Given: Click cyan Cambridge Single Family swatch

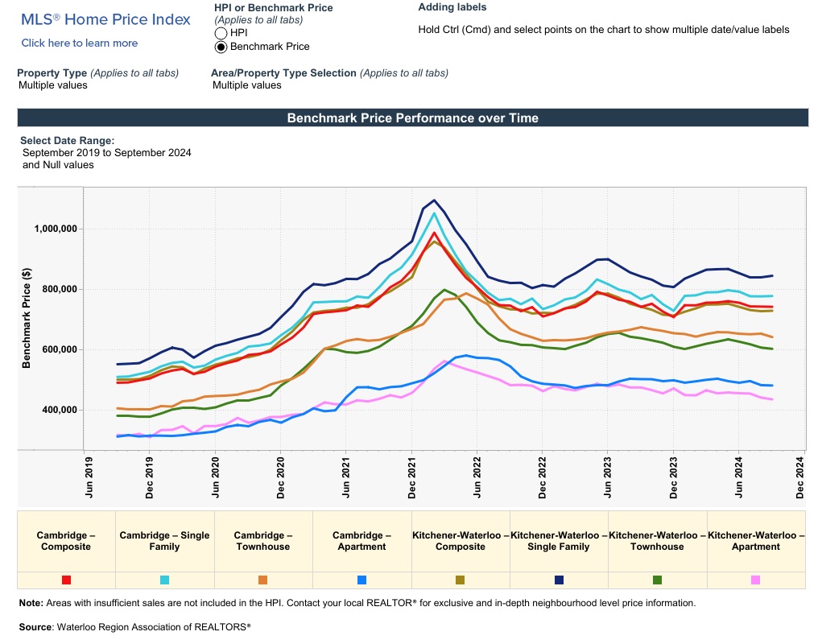Looking at the screenshot, I should pos(165,580).
